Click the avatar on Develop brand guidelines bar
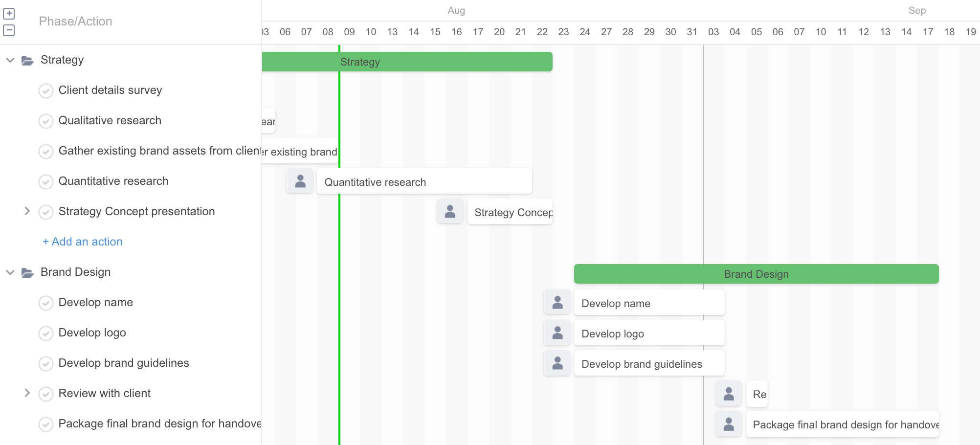This screenshot has width=980, height=445. pyautogui.click(x=557, y=363)
